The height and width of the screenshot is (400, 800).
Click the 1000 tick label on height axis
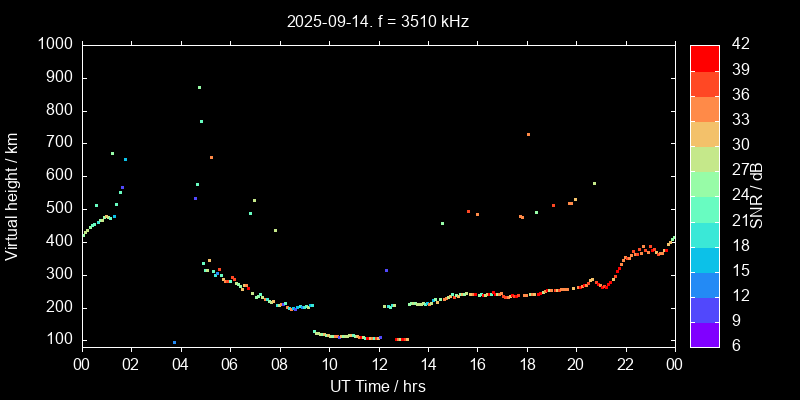pos(53,45)
